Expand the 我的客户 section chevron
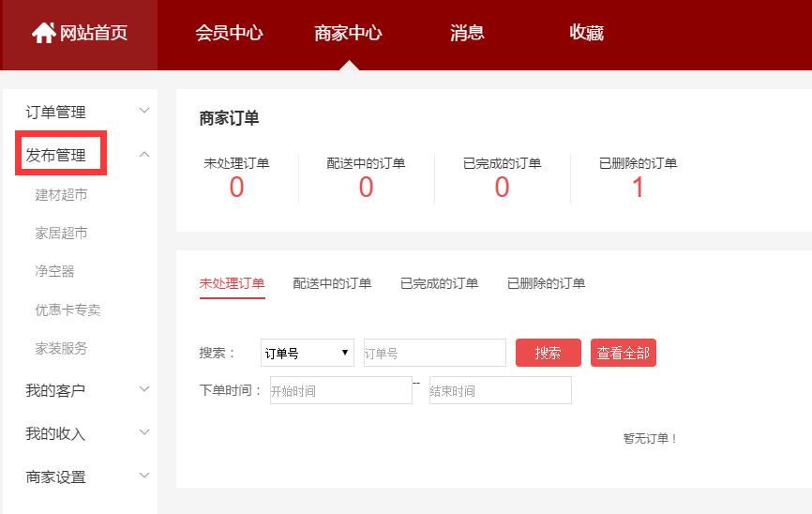812x514 pixels. [144, 389]
